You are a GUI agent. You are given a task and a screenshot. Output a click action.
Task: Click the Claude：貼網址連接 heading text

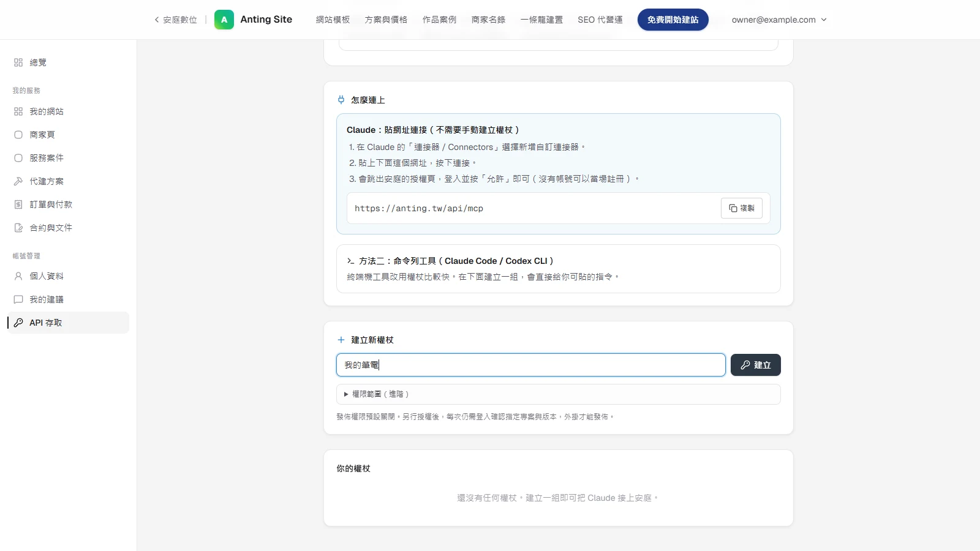[x=433, y=130]
